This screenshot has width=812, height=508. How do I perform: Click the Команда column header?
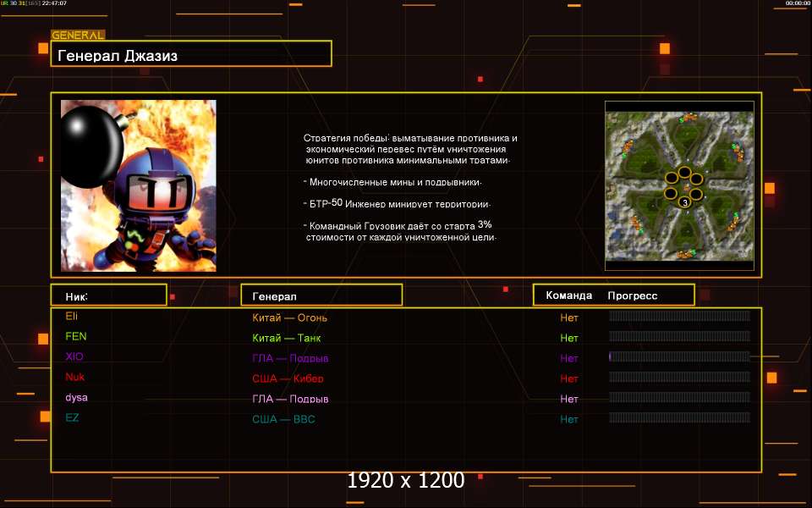[568, 296]
